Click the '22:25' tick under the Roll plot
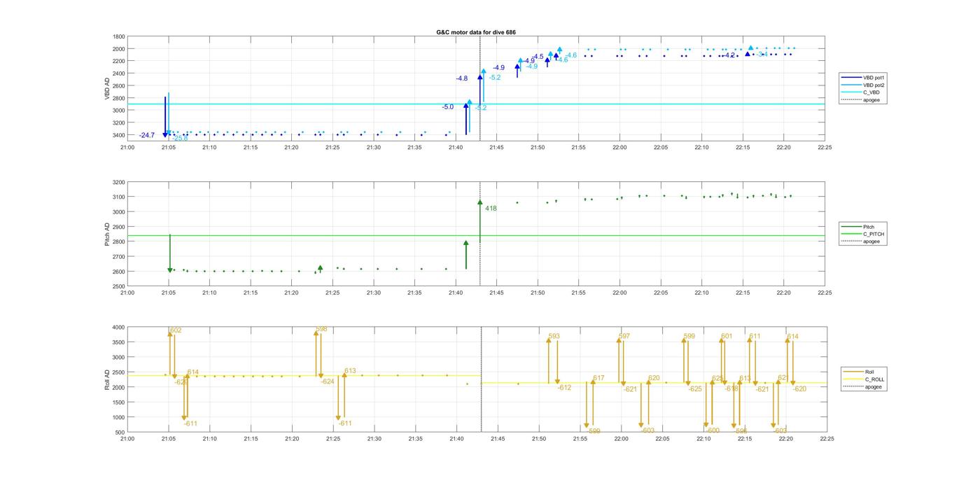The width and height of the screenshot is (980, 485). coord(827,440)
